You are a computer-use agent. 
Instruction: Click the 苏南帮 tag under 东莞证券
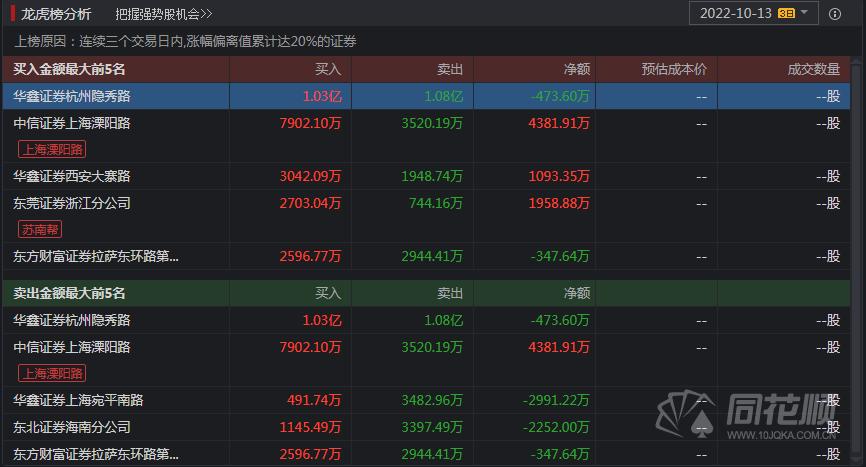(40, 230)
